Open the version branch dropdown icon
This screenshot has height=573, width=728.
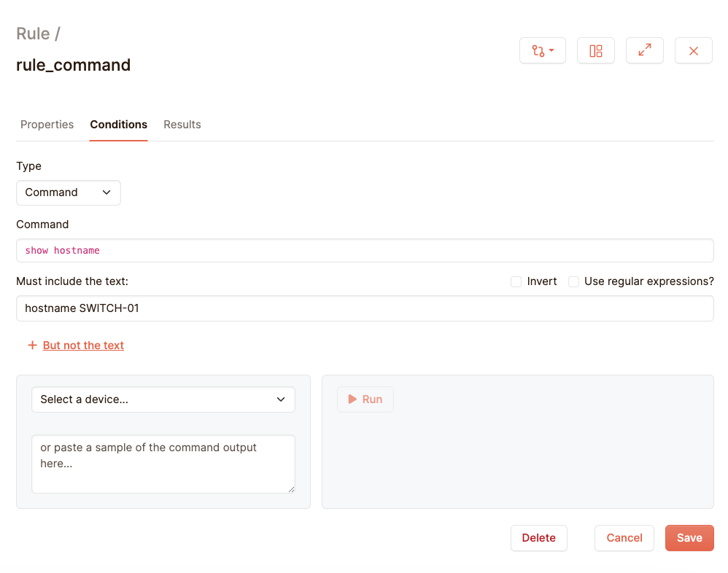point(542,51)
